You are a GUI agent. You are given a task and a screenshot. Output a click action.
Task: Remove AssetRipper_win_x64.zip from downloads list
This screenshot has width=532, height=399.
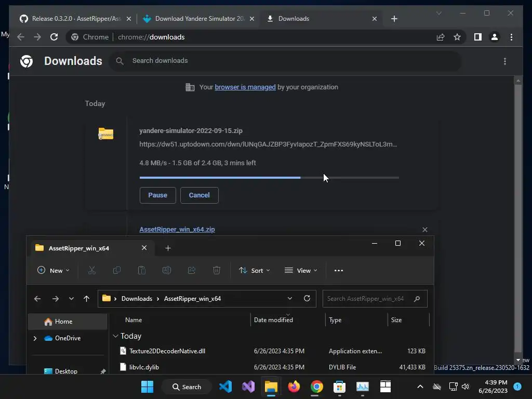tap(425, 230)
